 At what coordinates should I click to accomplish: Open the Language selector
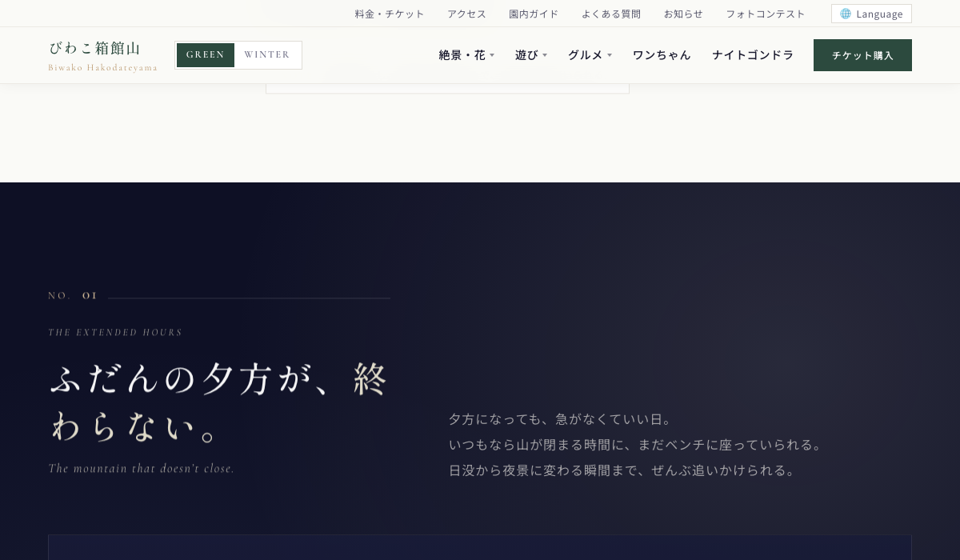click(871, 14)
